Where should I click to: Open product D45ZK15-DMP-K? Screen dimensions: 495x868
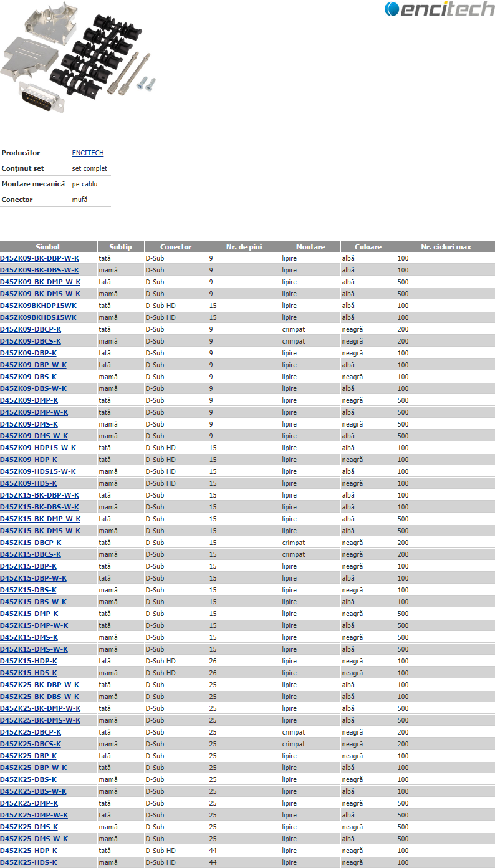click(29, 614)
